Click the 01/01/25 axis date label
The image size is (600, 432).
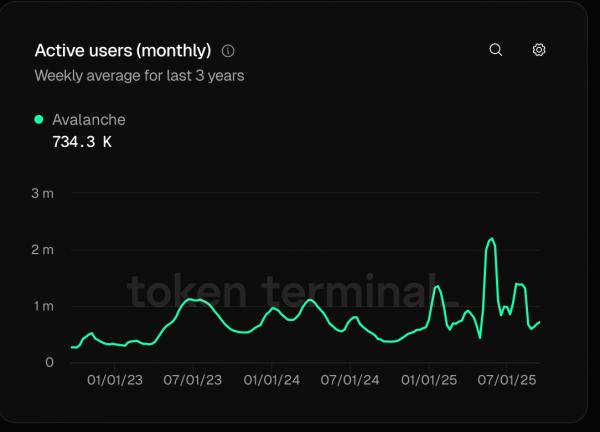pos(429,380)
